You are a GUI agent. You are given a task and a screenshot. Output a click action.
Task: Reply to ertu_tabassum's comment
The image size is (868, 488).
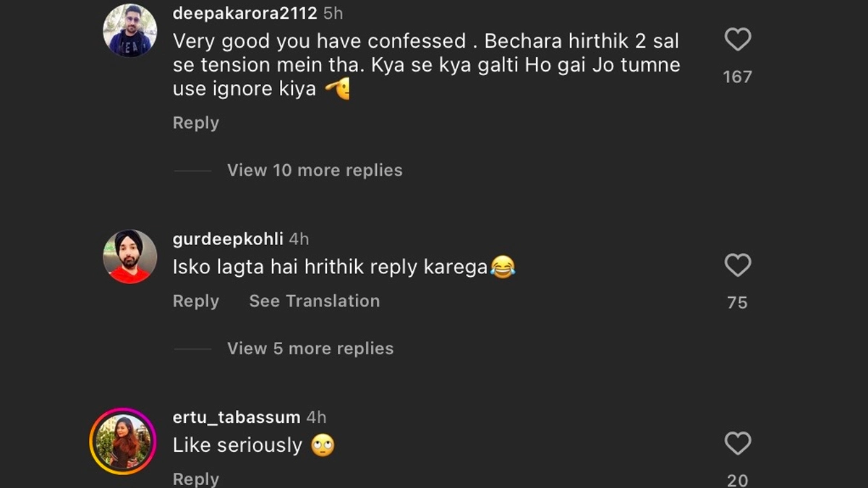pyautogui.click(x=195, y=479)
